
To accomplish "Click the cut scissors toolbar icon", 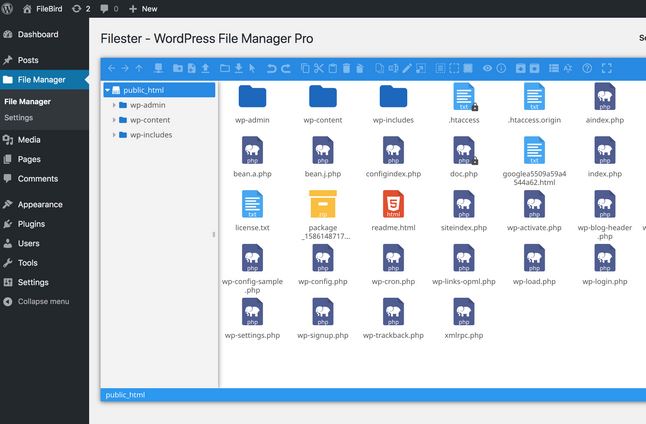I will (319, 68).
